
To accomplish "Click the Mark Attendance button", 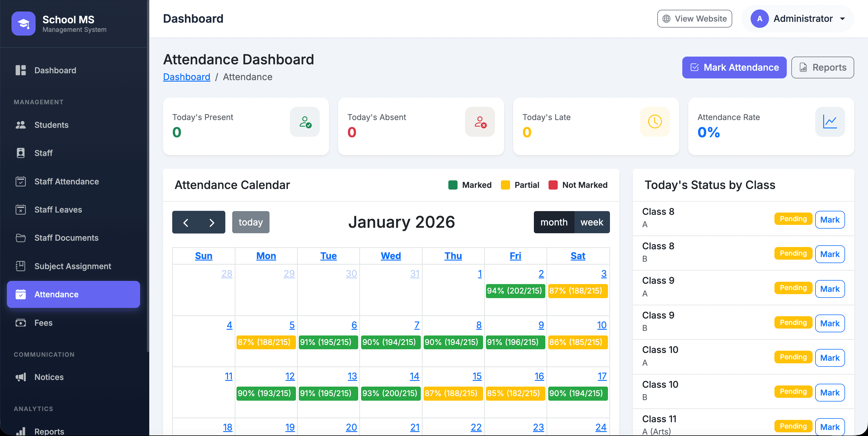I will tap(734, 67).
